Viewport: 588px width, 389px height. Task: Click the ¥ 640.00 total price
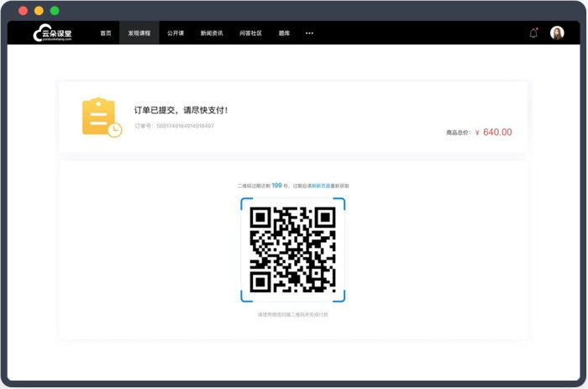[493, 132]
